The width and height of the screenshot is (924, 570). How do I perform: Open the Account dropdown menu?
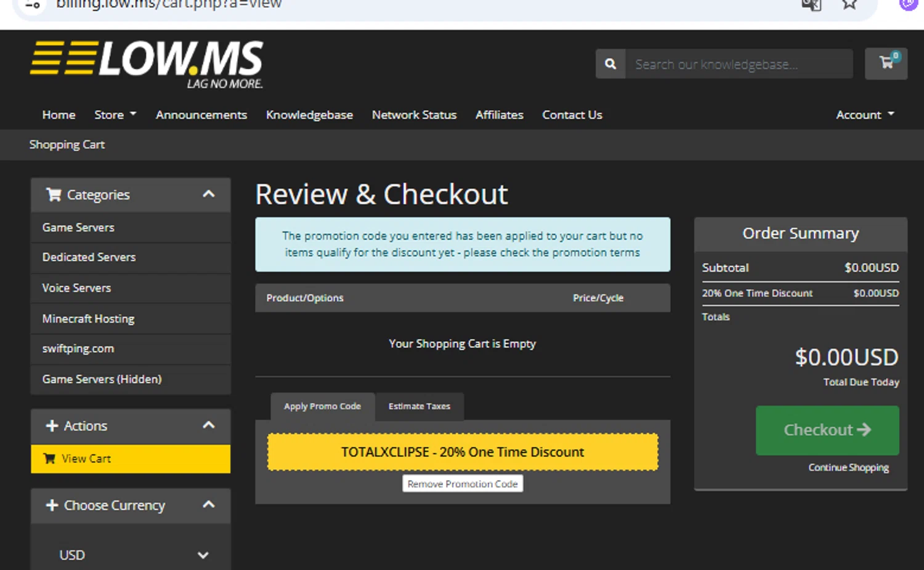pyautogui.click(x=865, y=115)
